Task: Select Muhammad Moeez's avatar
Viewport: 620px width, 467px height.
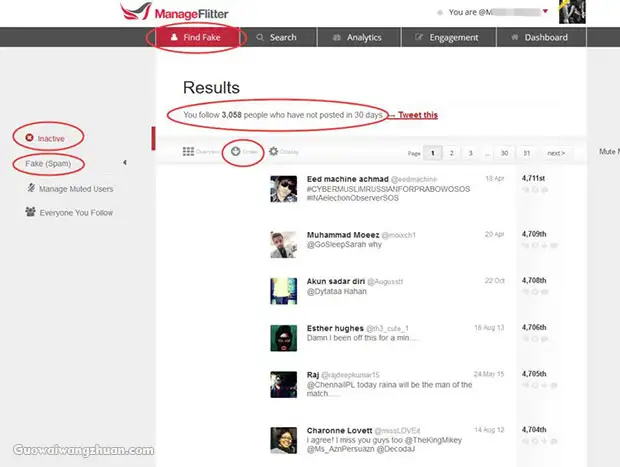Action: pos(284,245)
